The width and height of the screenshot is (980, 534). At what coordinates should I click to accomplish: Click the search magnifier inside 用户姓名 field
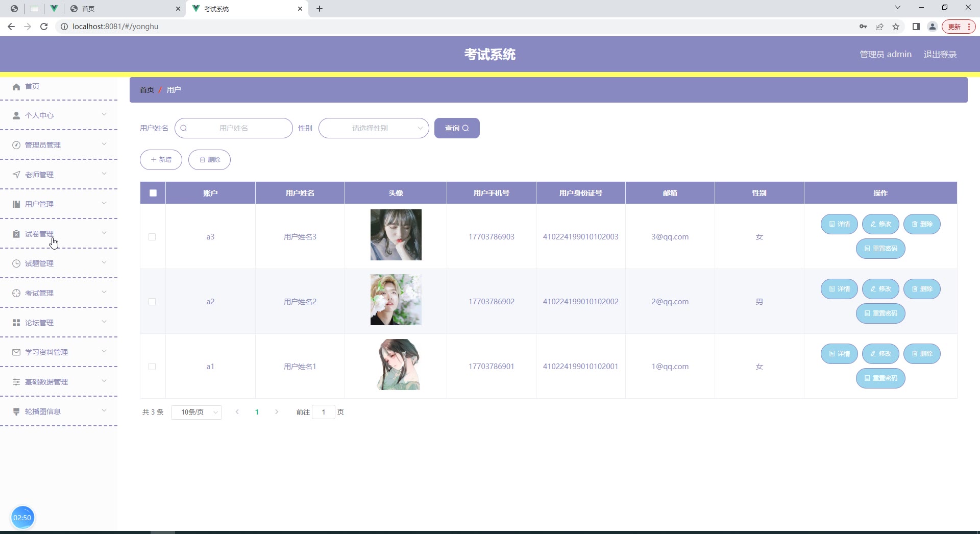pyautogui.click(x=184, y=128)
